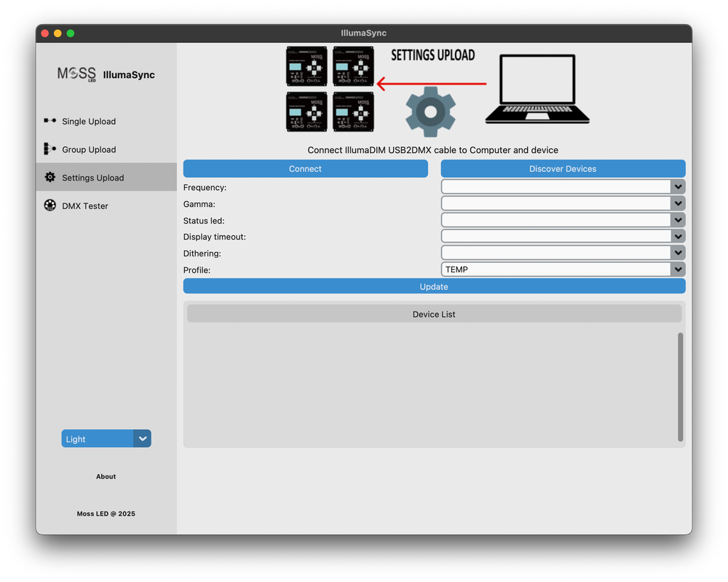Click the top-left DMX controller illustration
The height and width of the screenshot is (582, 728).
tap(306, 66)
